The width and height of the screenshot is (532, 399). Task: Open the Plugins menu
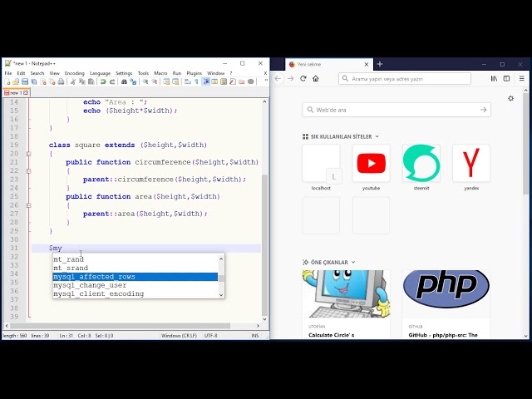pos(194,73)
